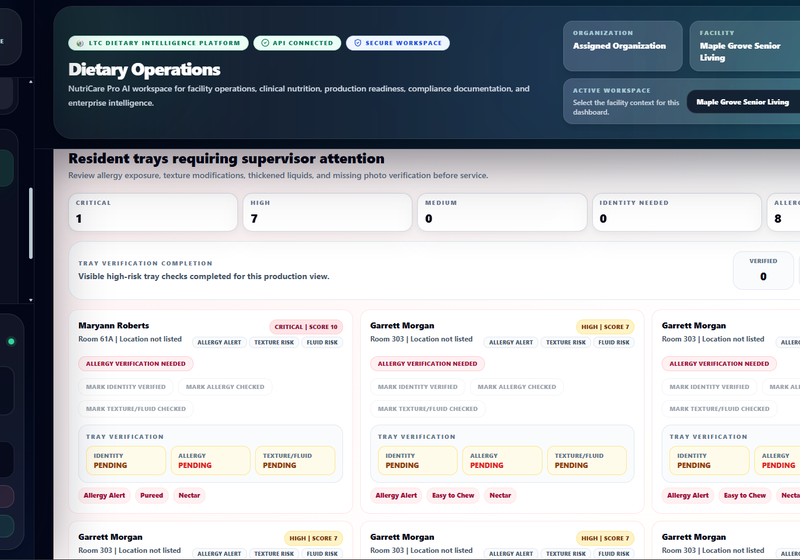The image size is (800, 560).
Task: Click the green status dot in the sidebar
Action: (x=11, y=341)
